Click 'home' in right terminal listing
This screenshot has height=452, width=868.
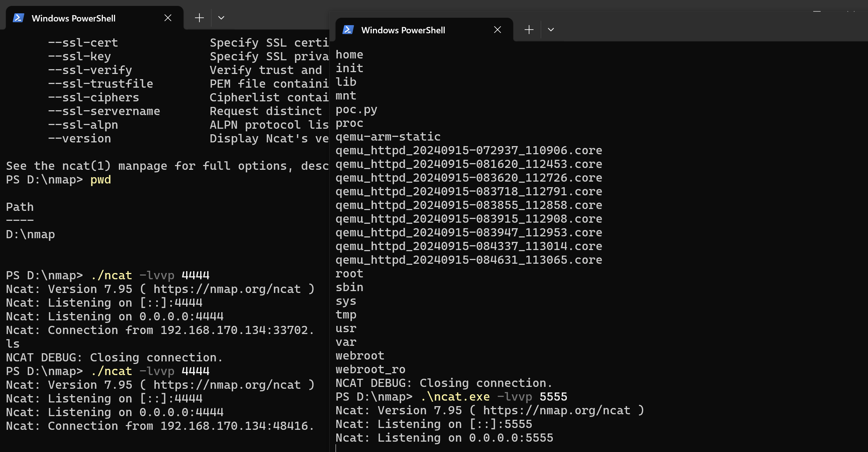[349, 55]
